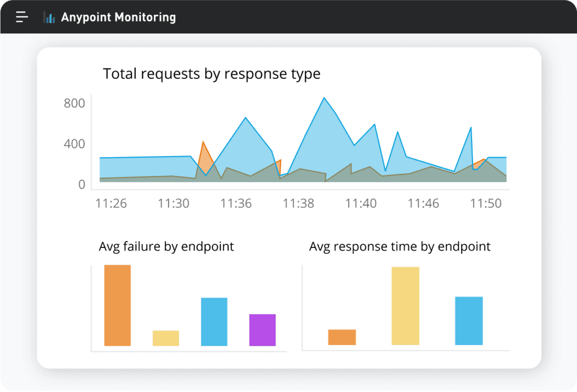Select the orange bar in Avg failure chart
This screenshot has height=392, width=577.
click(117, 305)
